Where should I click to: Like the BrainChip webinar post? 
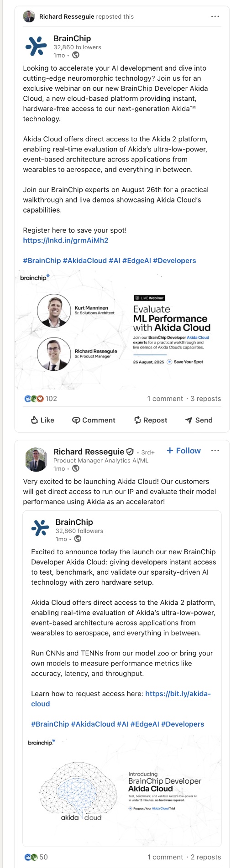point(42,420)
